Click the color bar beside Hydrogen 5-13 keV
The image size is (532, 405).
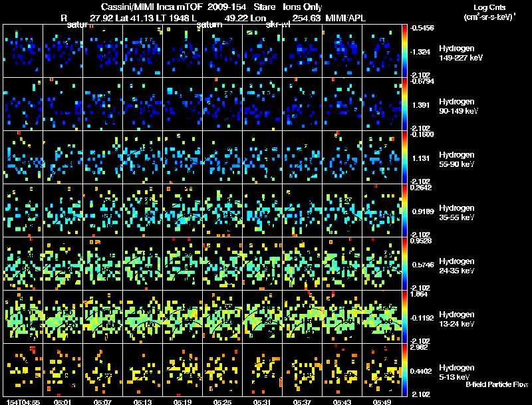point(404,370)
